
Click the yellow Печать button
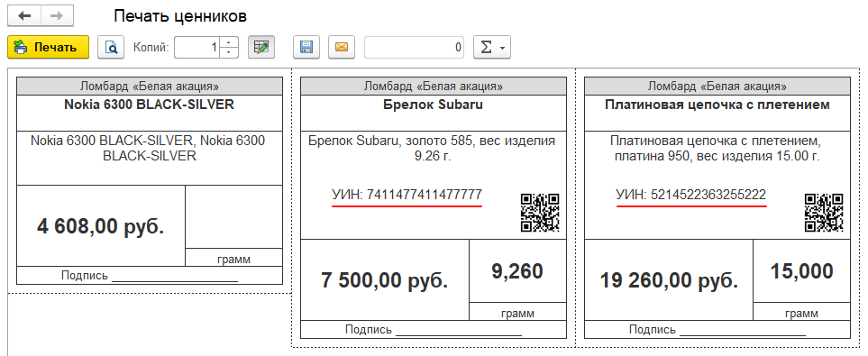point(48,48)
